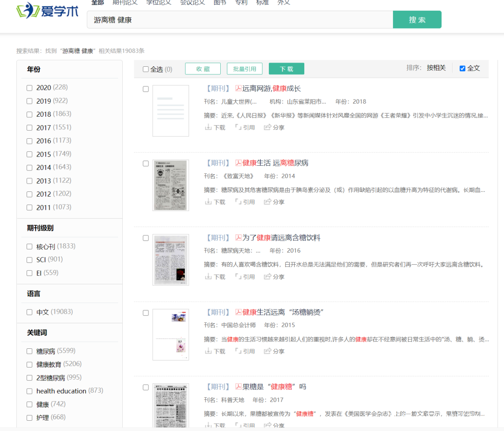504x431 pixels.
Task: Select checkbox for 为了健康请远离含糖饮料 result
Action: 146,238
